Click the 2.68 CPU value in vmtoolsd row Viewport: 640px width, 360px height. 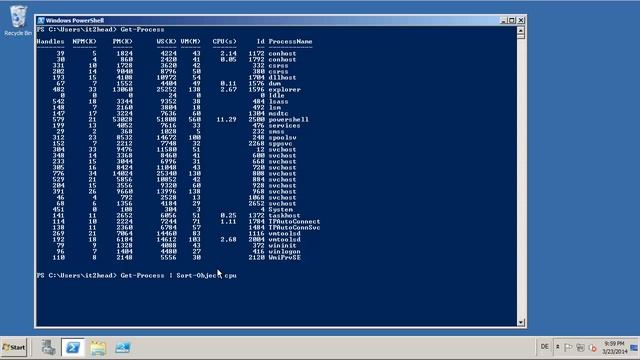click(x=229, y=240)
